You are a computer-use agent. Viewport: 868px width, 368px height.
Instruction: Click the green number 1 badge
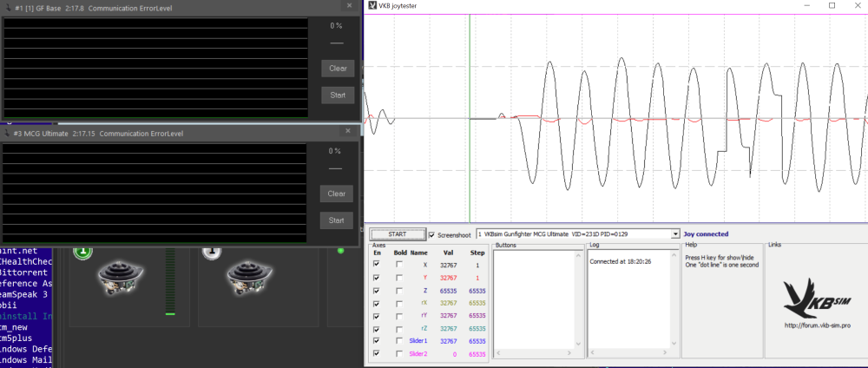pos(82,252)
